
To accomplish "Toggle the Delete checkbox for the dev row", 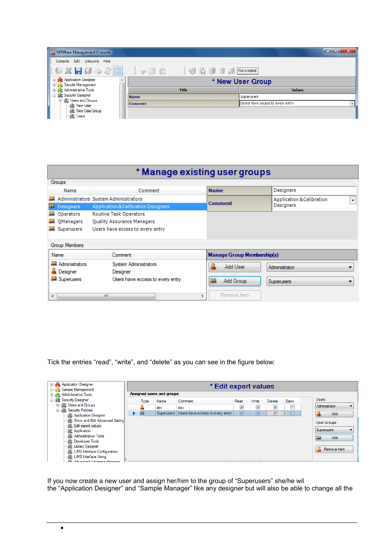I will [x=275, y=407].
